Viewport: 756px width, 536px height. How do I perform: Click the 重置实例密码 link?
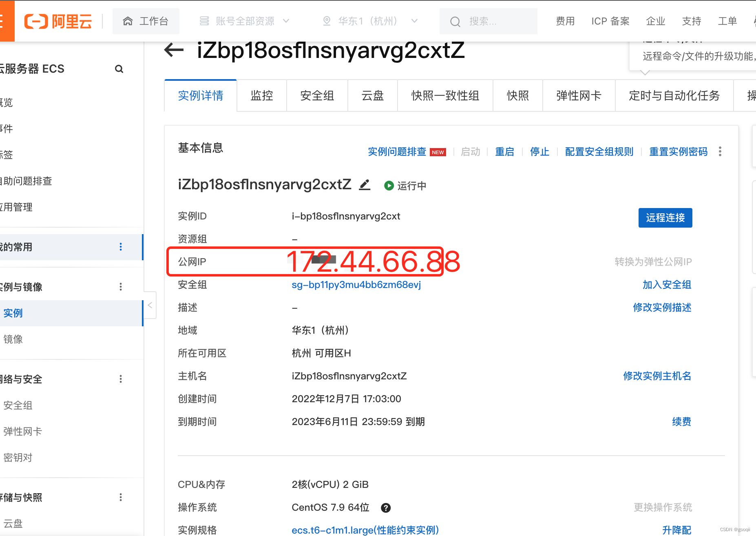[x=678, y=152]
